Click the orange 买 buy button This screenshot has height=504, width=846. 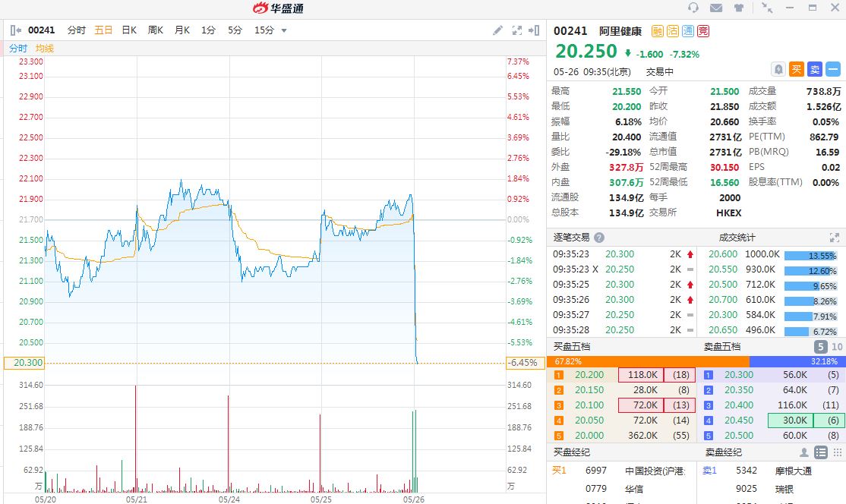(x=797, y=69)
